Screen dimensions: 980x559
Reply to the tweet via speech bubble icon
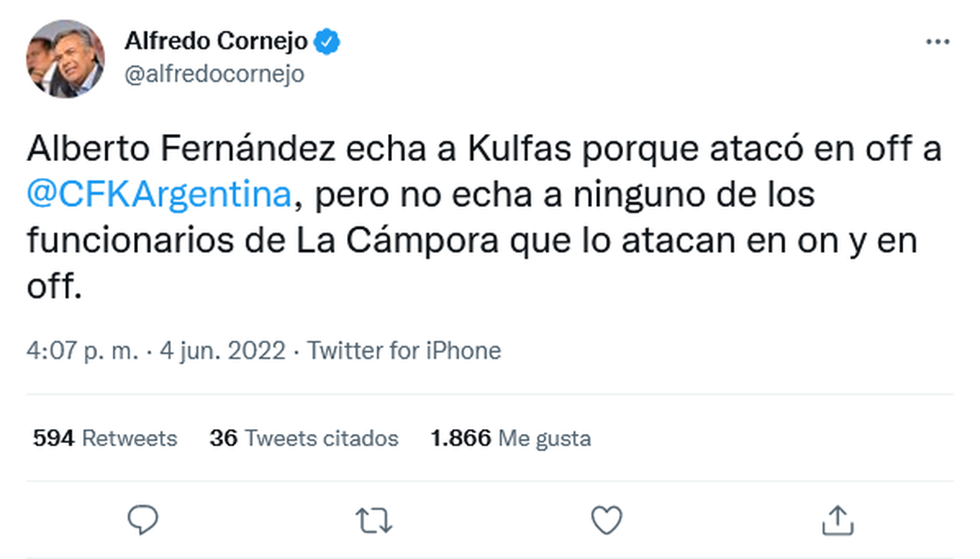pos(143,519)
